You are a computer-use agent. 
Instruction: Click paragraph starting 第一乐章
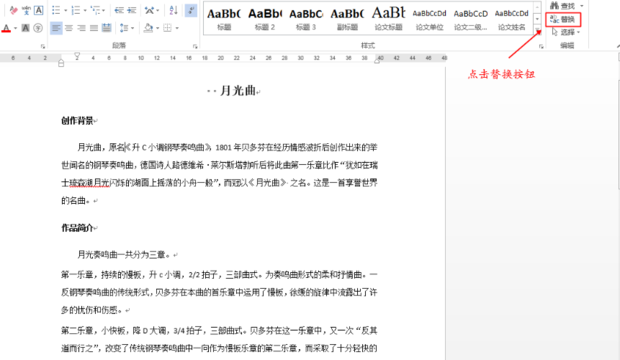click(x=219, y=292)
